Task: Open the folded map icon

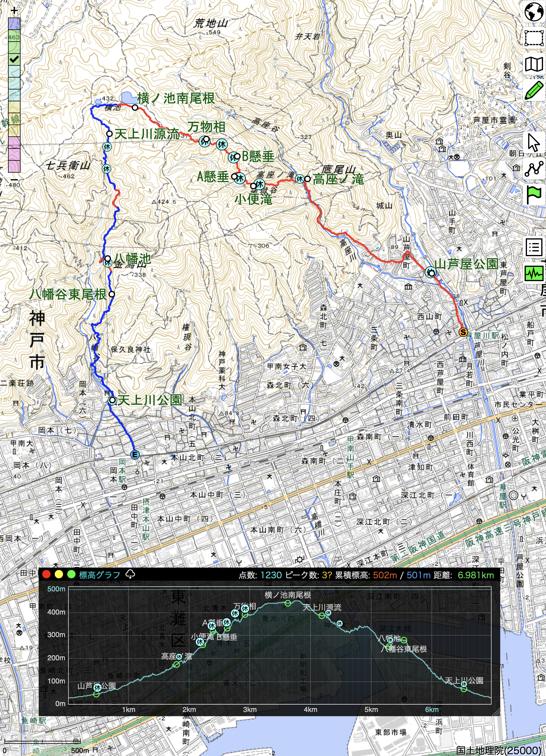Action: point(534,64)
